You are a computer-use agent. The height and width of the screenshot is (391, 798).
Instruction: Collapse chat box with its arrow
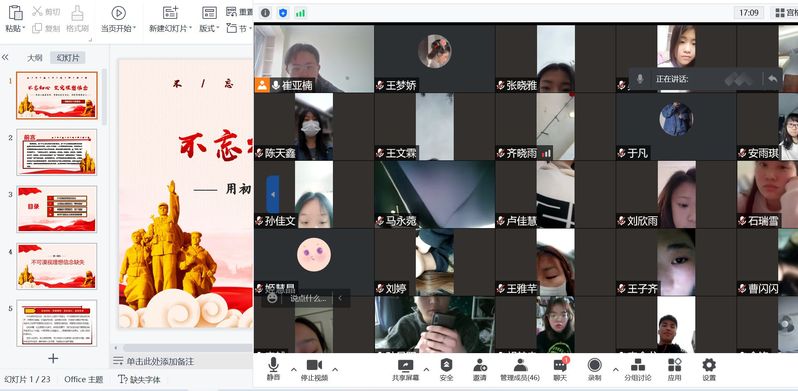(340, 298)
